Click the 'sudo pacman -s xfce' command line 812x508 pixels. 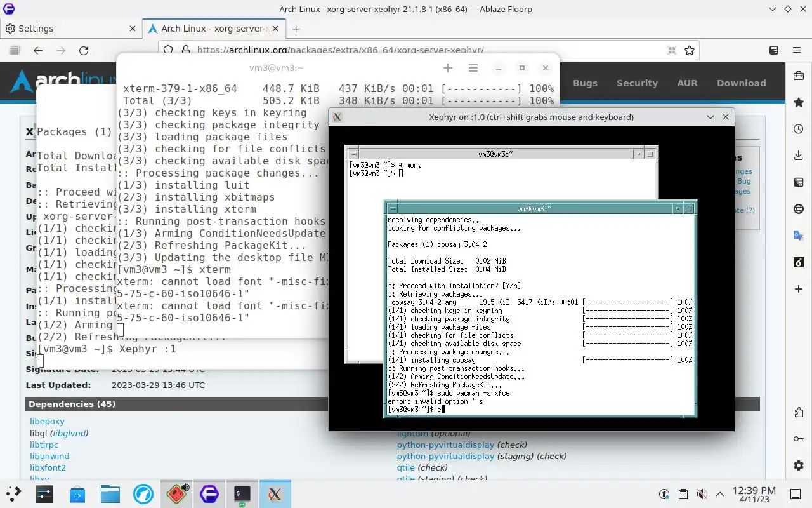pos(449,393)
